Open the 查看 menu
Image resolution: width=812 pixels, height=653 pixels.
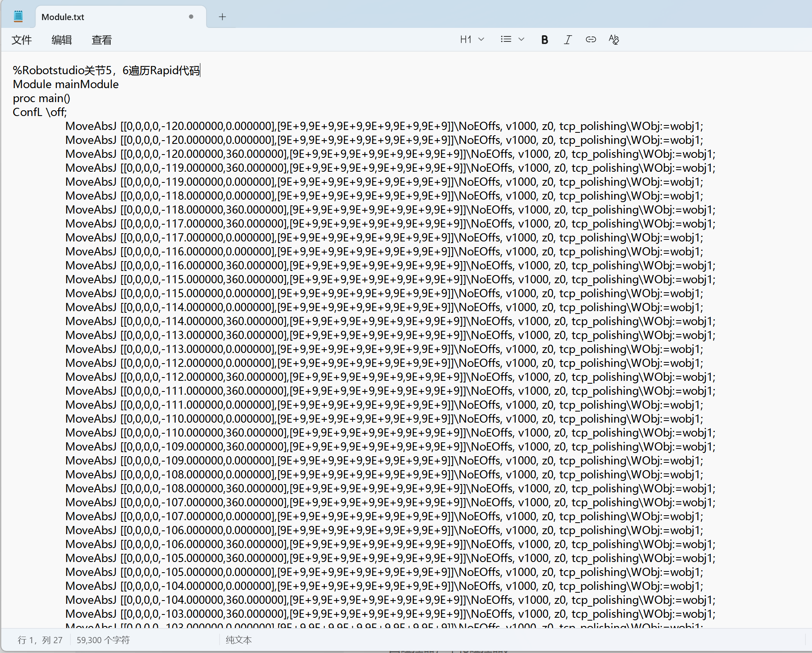pos(101,40)
